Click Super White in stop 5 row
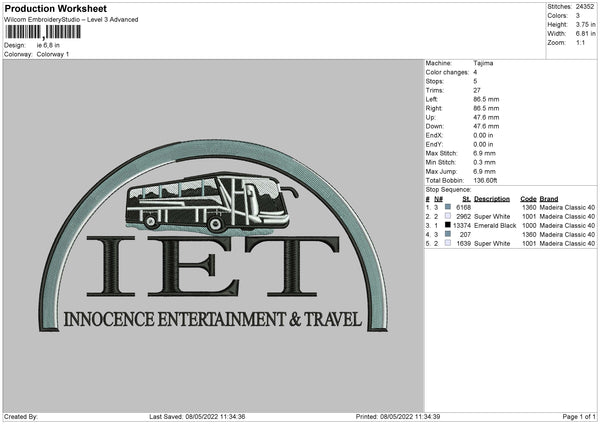Viewport: 600px width, 424px height. pos(492,243)
